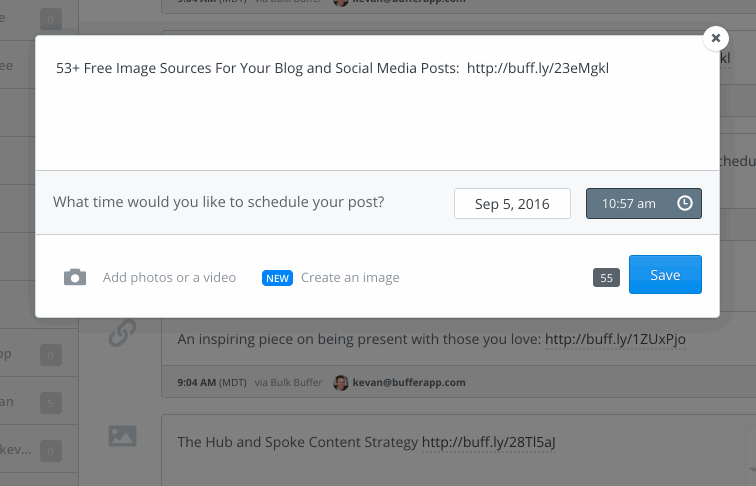
Task: Click Add photos or a video
Action: coord(169,277)
